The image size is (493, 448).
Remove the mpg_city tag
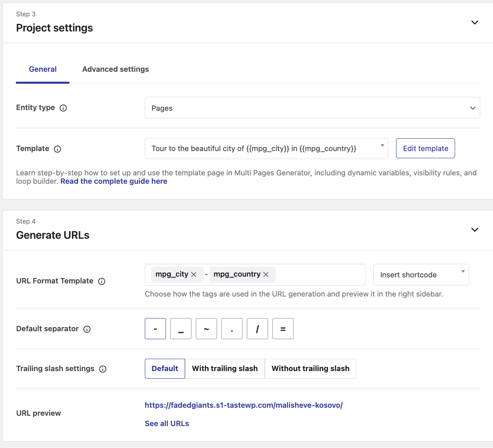point(194,275)
